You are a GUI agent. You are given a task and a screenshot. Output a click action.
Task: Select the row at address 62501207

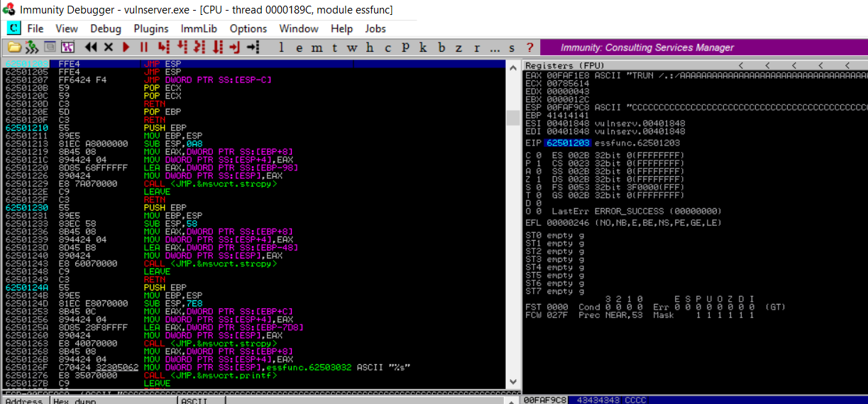tap(253, 80)
